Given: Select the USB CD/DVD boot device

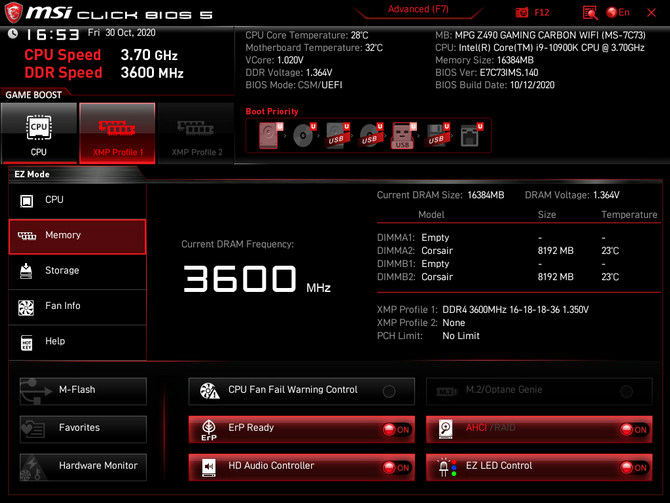Looking at the screenshot, I should pyautogui.click(x=370, y=135).
